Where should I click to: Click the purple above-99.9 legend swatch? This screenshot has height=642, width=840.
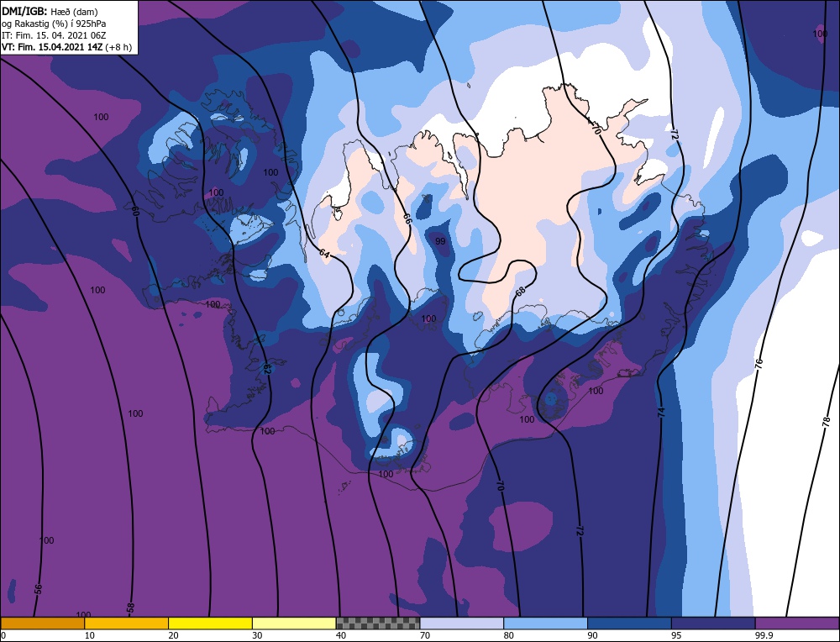click(797, 624)
